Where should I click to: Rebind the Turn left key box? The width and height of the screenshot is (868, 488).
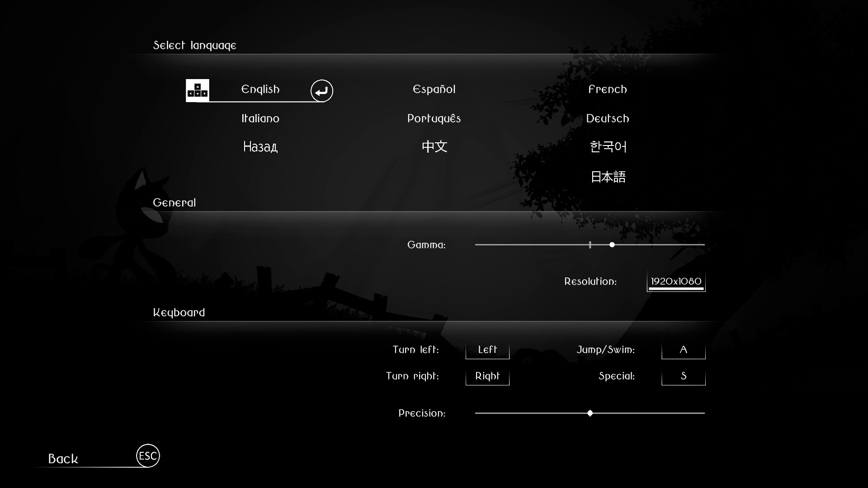pyautogui.click(x=487, y=350)
